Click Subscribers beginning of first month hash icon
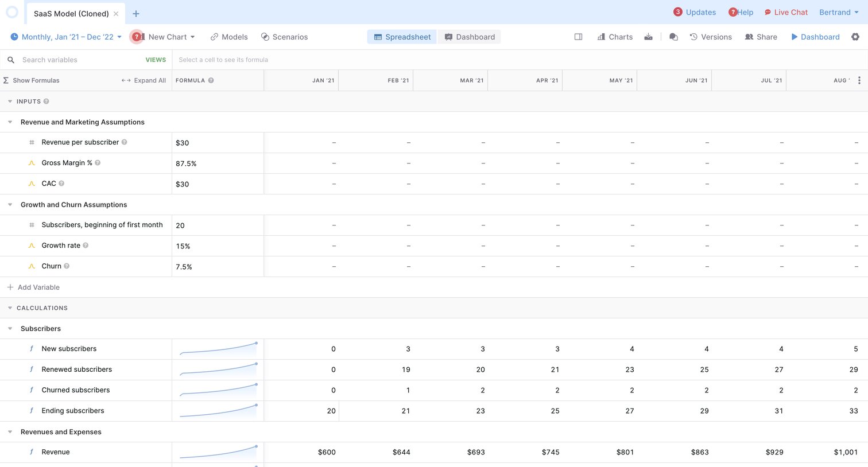This screenshot has width=868, height=467. 32,225
